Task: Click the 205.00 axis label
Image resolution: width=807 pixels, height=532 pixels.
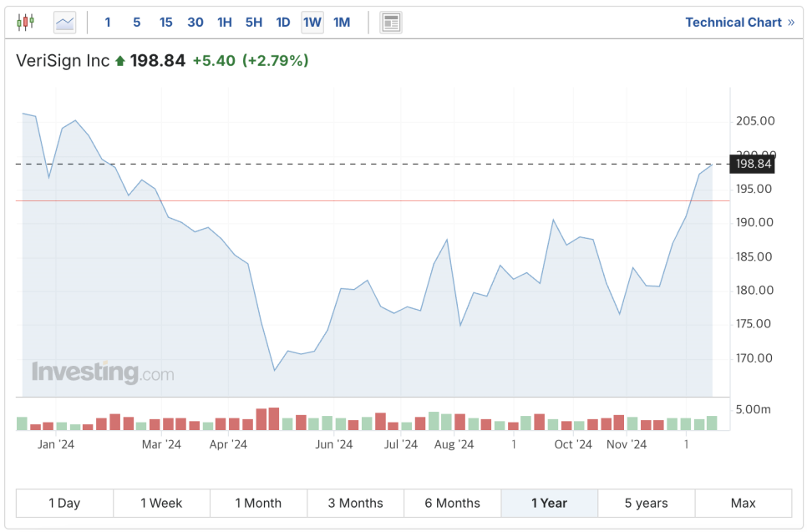Action: click(755, 121)
